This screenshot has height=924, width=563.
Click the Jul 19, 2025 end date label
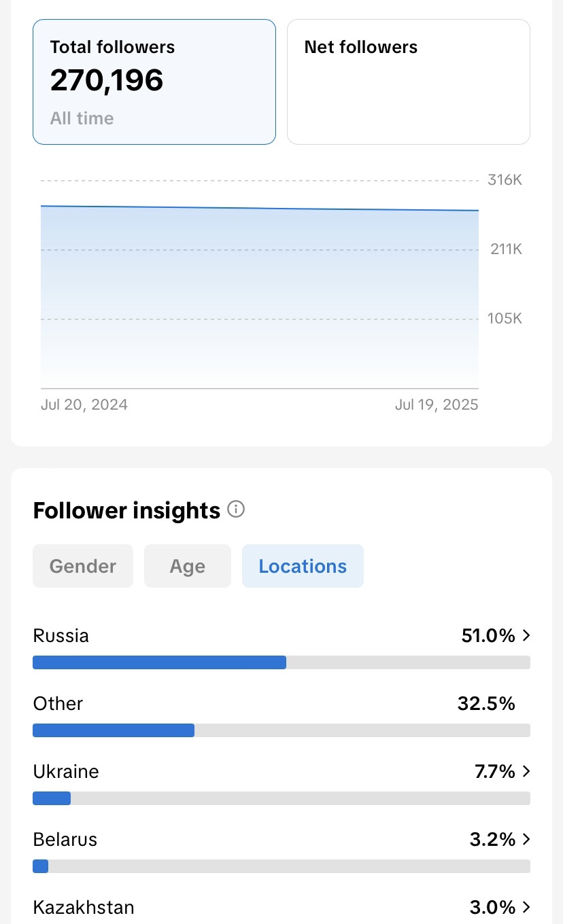(437, 405)
